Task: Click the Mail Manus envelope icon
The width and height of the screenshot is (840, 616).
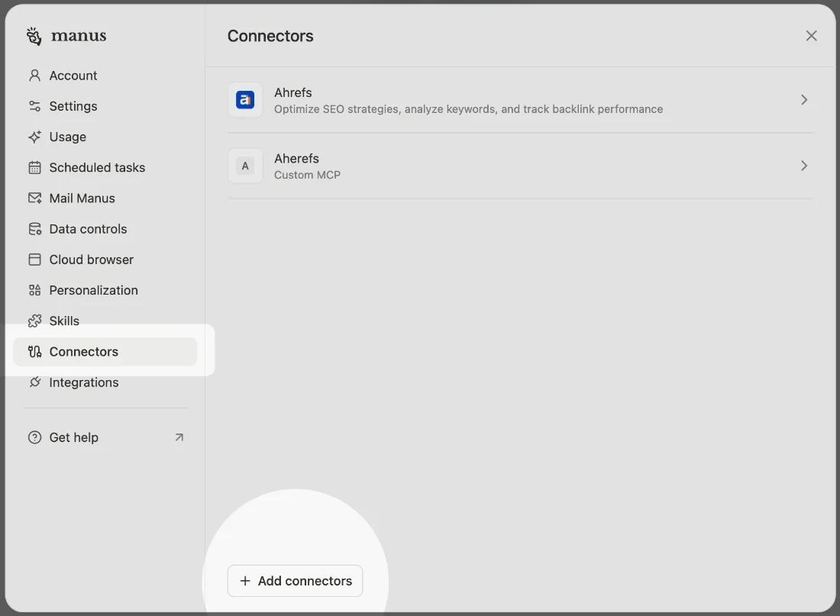Action: pyautogui.click(x=35, y=198)
